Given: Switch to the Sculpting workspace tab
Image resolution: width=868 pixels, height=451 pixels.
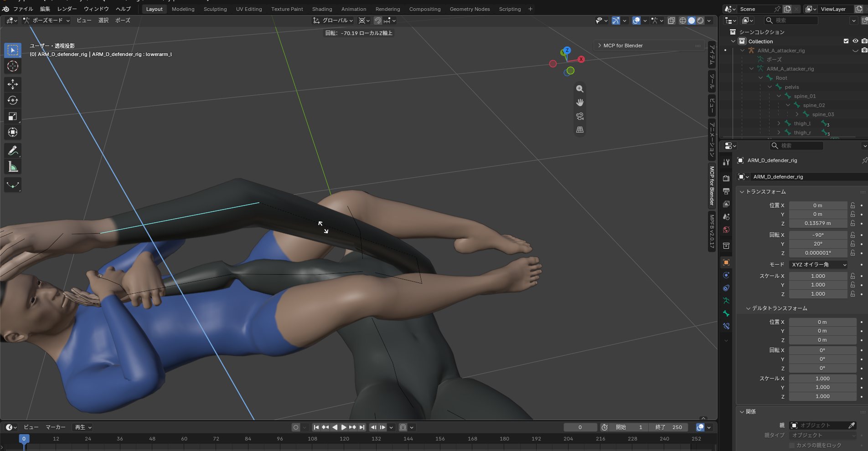Looking at the screenshot, I should (x=215, y=9).
